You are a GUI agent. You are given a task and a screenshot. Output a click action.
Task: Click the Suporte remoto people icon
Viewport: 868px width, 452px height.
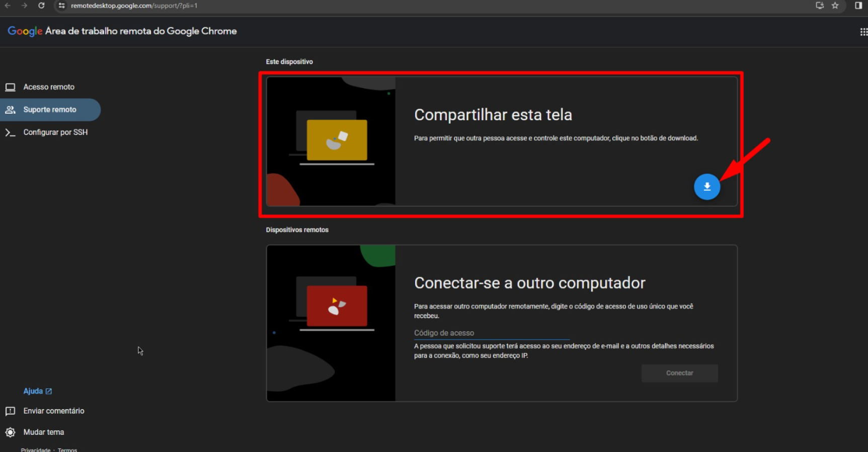10,110
